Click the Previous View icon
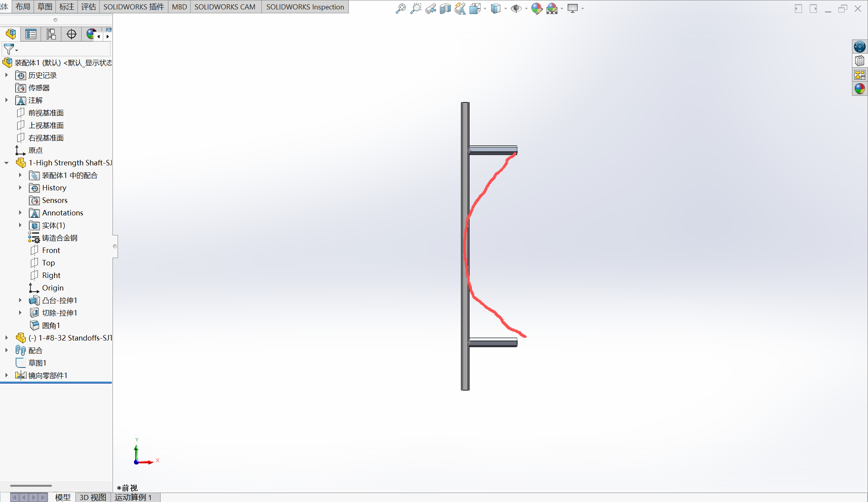The width and height of the screenshot is (868, 502). [x=430, y=8]
